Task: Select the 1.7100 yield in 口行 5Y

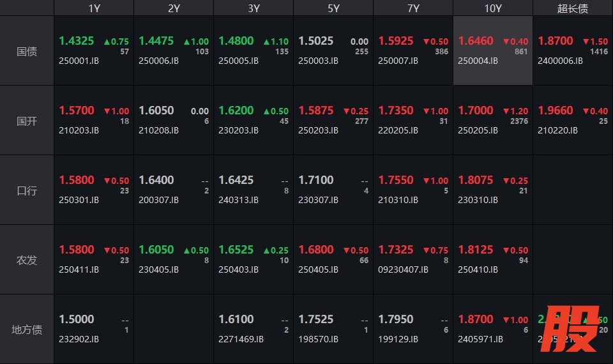Action: [316, 180]
